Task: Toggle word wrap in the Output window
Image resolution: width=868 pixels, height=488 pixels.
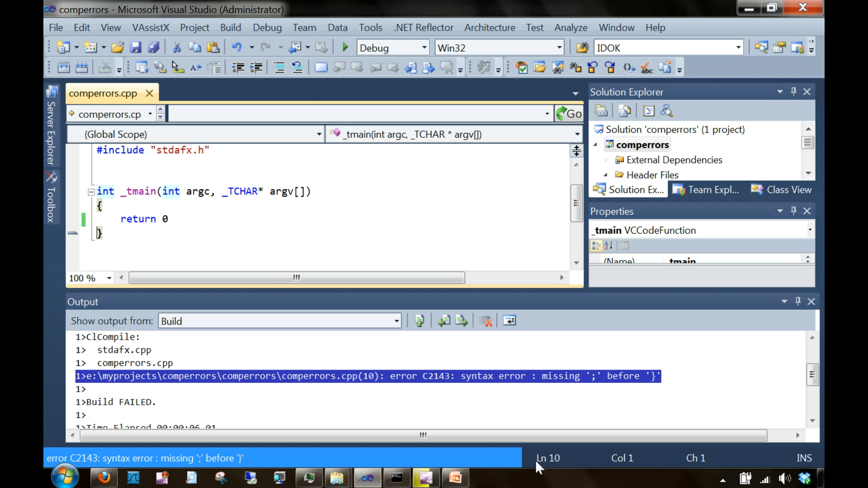Action: [x=509, y=320]
